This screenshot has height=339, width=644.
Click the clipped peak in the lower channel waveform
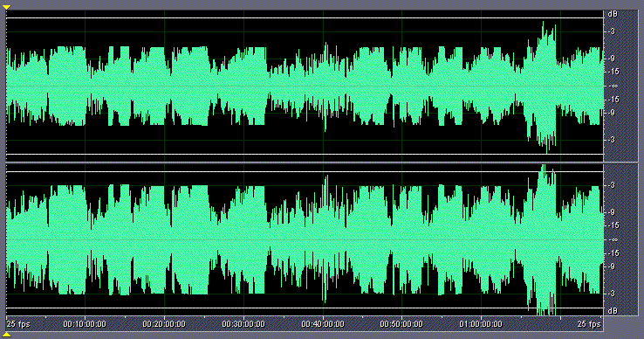[x=544, y=167]
